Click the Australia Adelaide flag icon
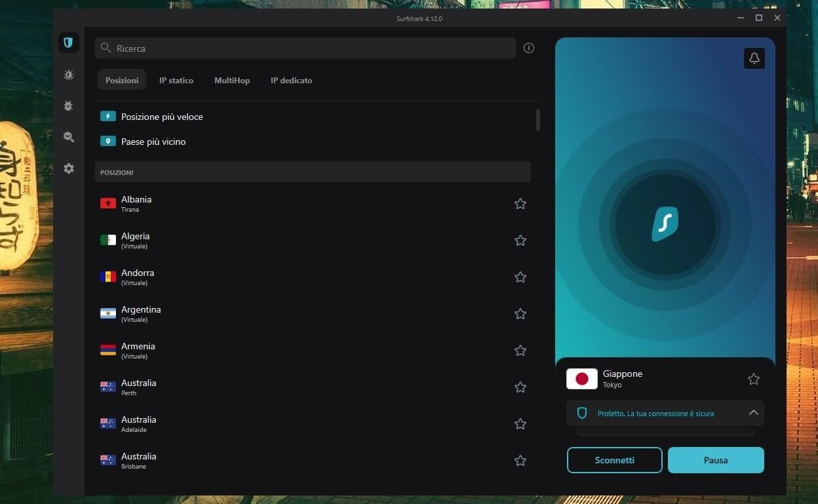This screenshot has width=818, height=504. click(x=108, y=423)
